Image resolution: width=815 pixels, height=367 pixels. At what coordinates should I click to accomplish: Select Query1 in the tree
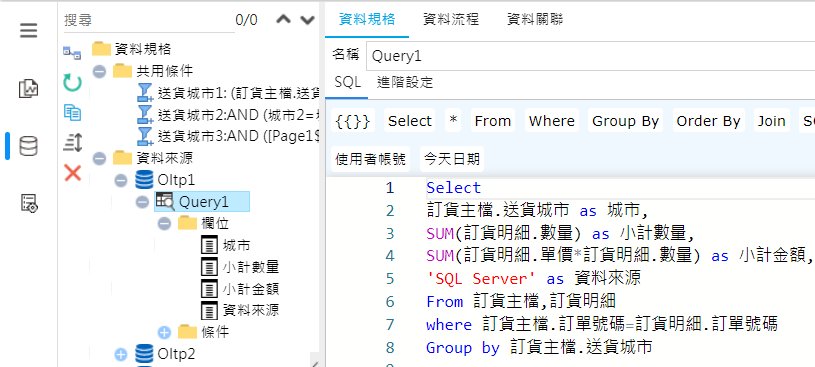(x=202, y=202)
